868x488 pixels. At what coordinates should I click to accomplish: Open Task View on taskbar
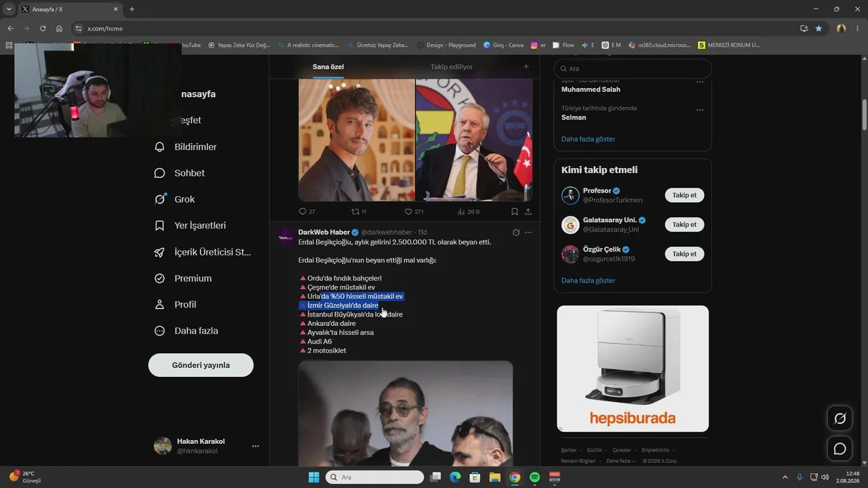point(435,477)
